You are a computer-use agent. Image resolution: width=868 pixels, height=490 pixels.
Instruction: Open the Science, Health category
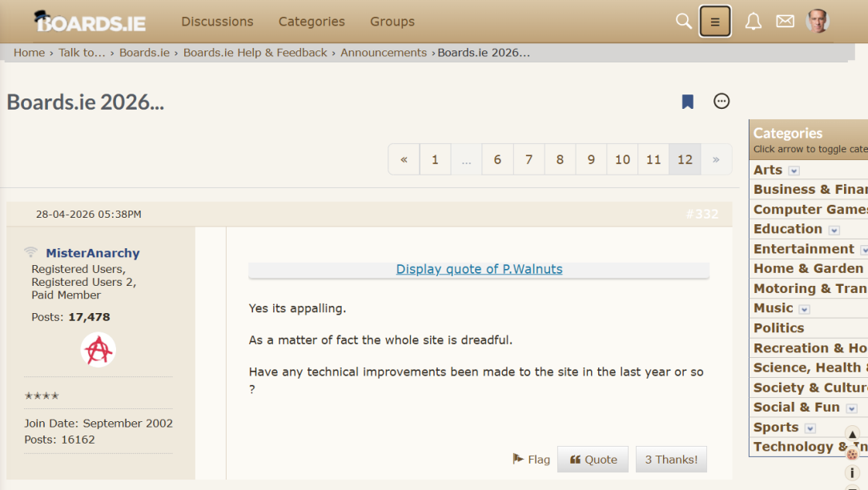tap(810, 367)
